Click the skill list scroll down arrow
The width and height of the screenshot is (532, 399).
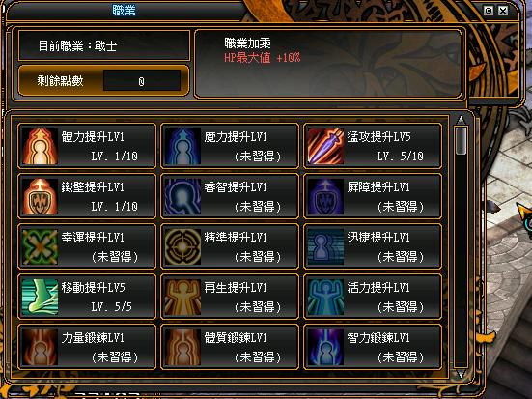pyautogui.click(x=461, y=374)
